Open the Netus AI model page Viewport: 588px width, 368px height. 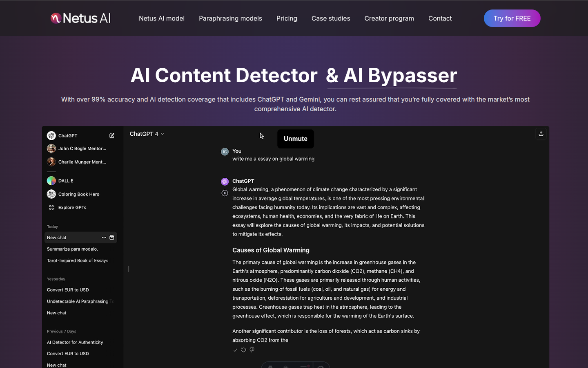(x=162, y=18)
